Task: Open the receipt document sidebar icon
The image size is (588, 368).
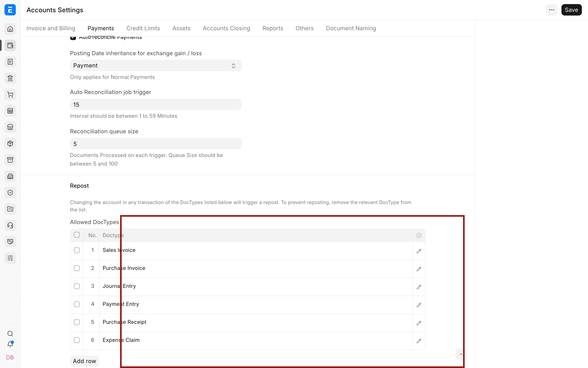Action: [10, 62]
